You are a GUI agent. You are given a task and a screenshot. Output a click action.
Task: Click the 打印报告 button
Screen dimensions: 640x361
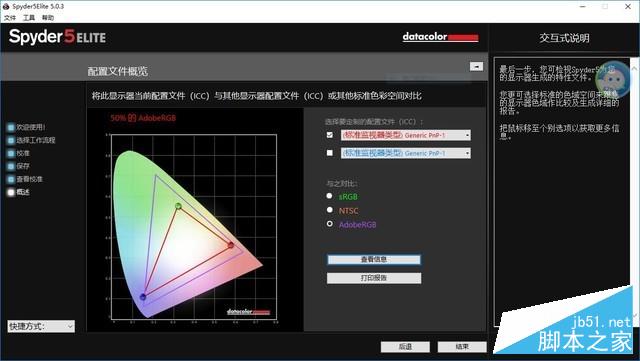pyautogui.click(x=374, y=278)
